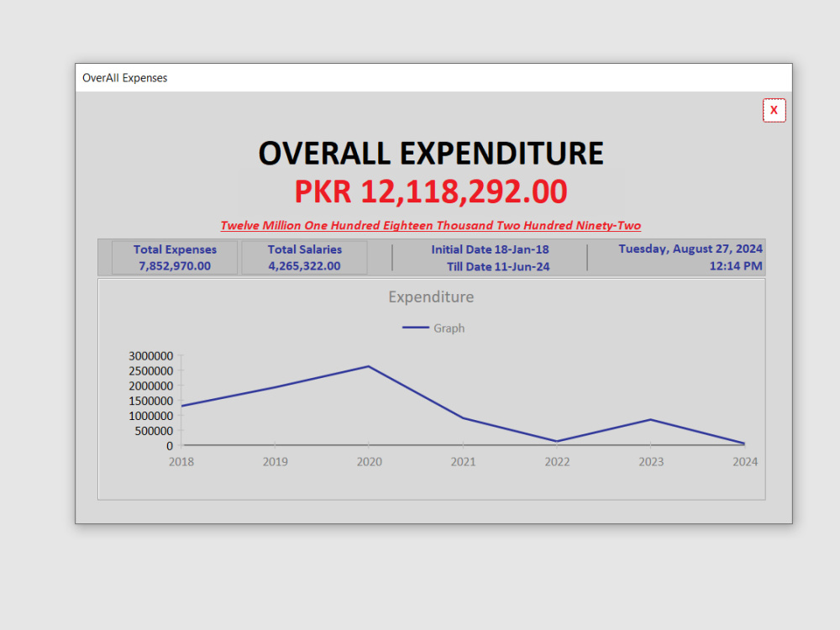Click the 2023 data point on the graph line

651,419
